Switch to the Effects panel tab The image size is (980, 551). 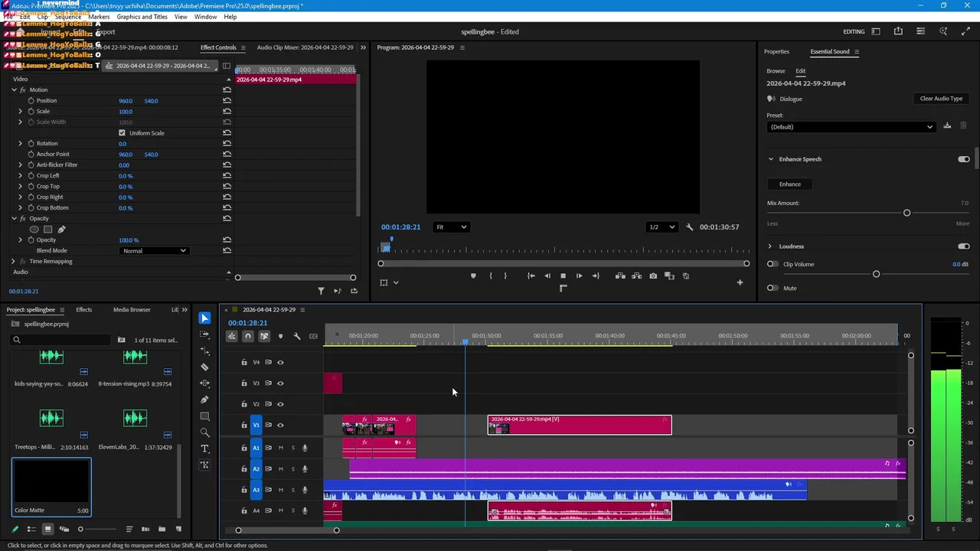click(83, 310)
